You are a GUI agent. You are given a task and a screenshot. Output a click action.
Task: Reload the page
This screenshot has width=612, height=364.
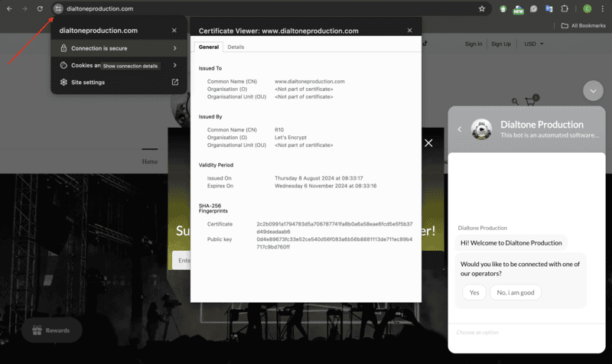[40, 8]
